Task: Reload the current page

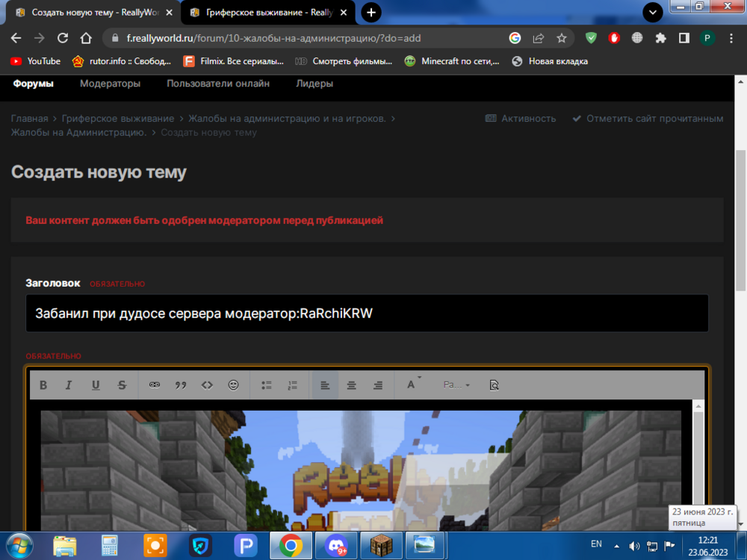Action: [x=63, y=38]
